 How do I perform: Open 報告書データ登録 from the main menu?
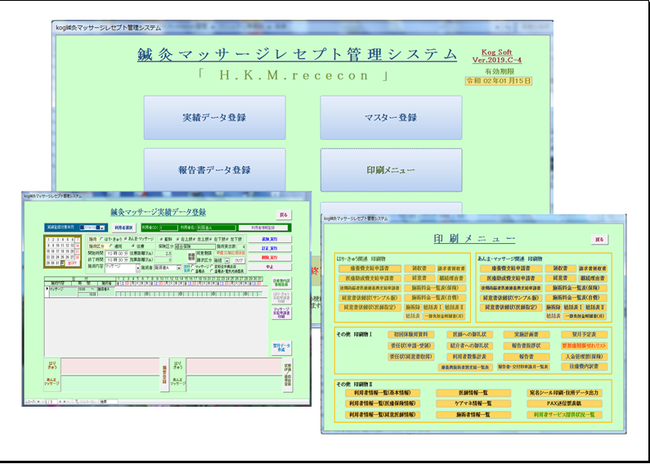[214, 170]
